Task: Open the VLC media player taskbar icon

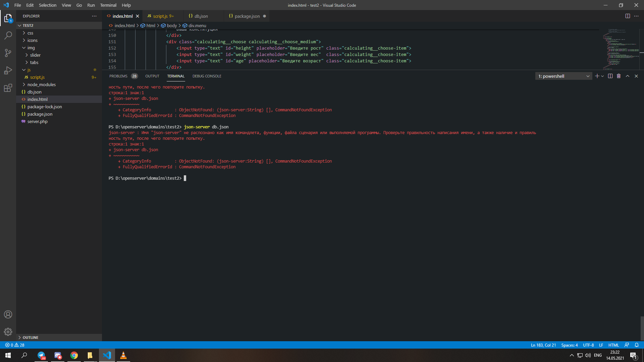Action: coord(123,355)
